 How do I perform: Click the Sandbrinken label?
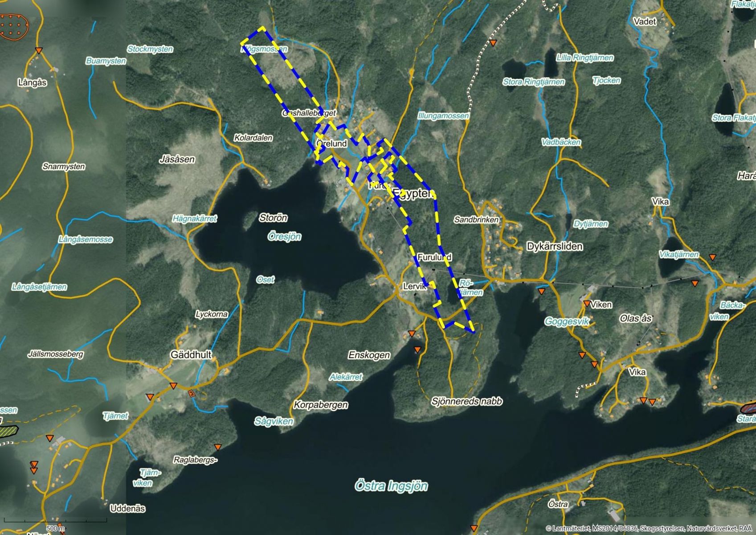click(476, 219)
